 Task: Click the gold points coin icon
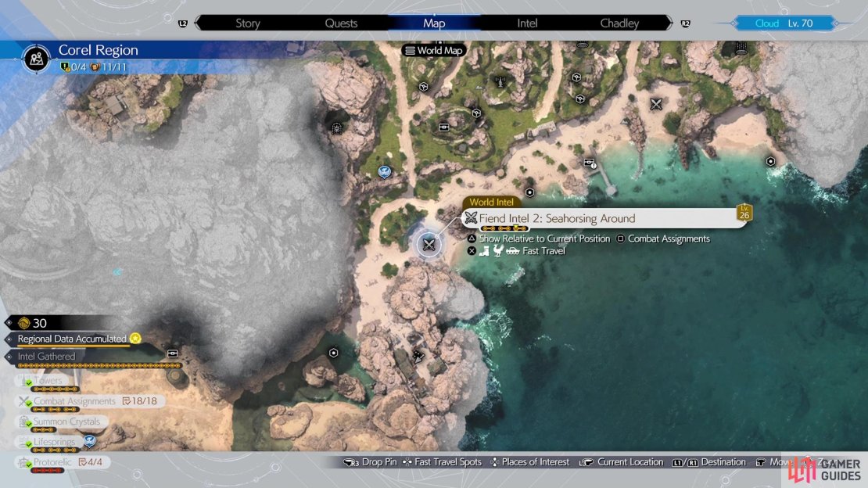23,323
